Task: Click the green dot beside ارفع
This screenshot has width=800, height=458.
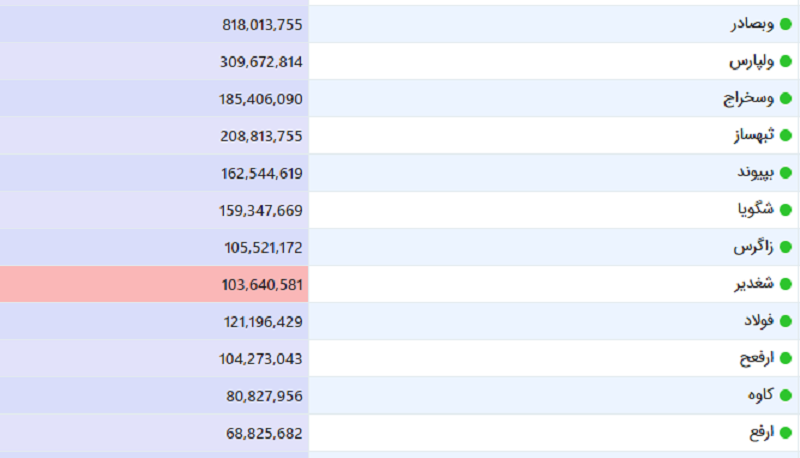Action: pyautogui.click(x=786, y=433)
